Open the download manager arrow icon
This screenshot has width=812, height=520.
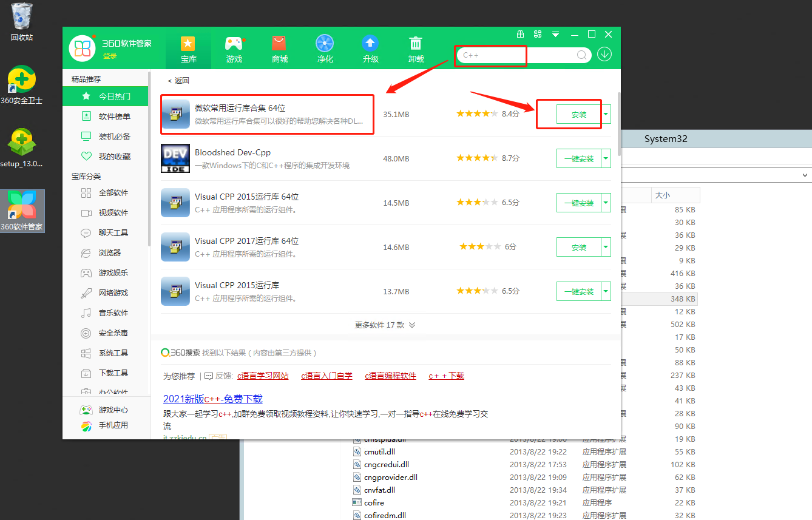click(x=604, y=55)
